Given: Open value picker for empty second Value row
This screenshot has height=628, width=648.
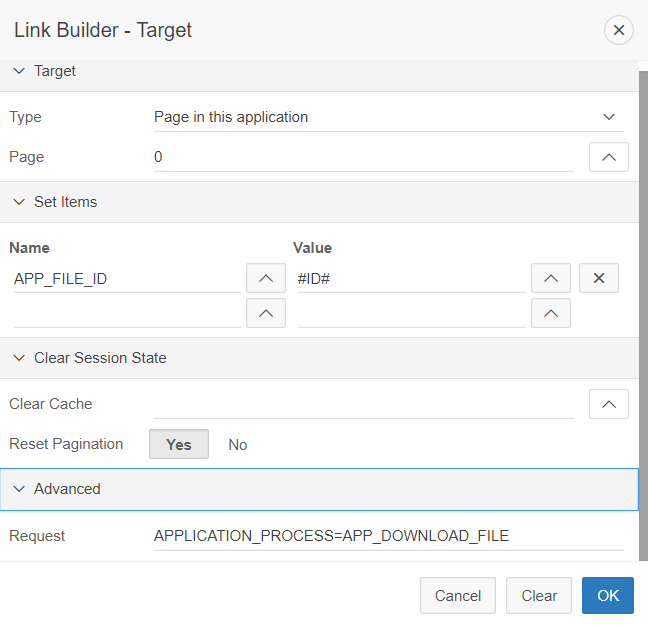Looking at the screenshot, I should 550,313.
